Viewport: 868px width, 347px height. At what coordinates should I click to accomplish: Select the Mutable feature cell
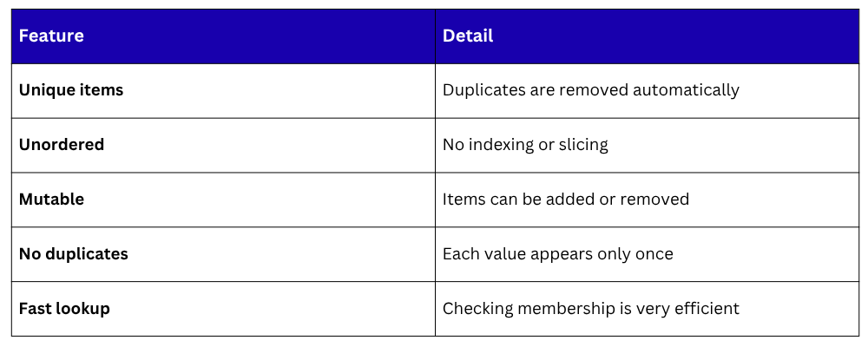pos(51,200)
